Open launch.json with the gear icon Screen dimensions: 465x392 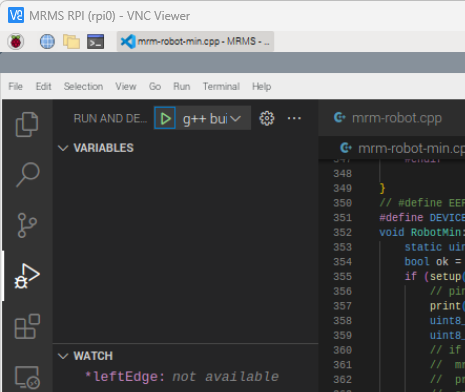267,118
